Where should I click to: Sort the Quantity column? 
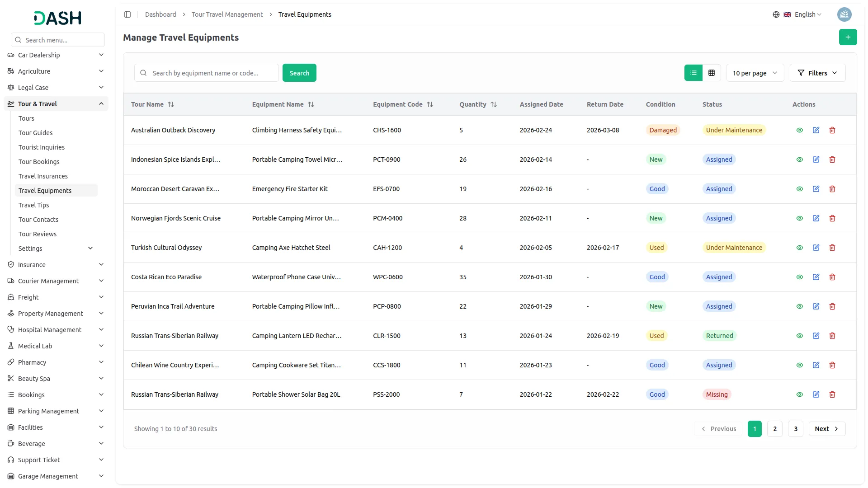click(x=494, y=104)
